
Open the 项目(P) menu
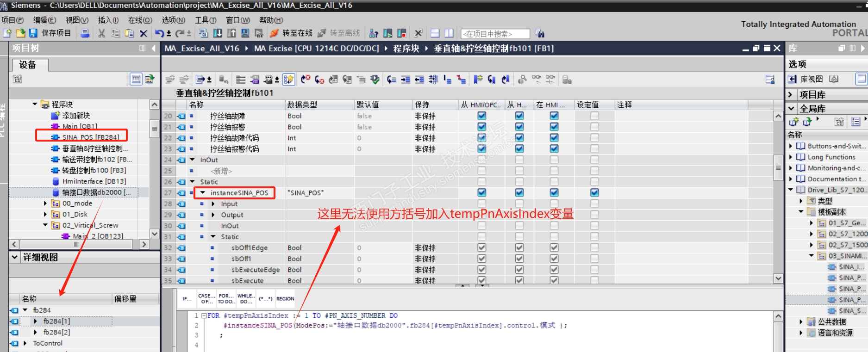[x=13, y=20]
